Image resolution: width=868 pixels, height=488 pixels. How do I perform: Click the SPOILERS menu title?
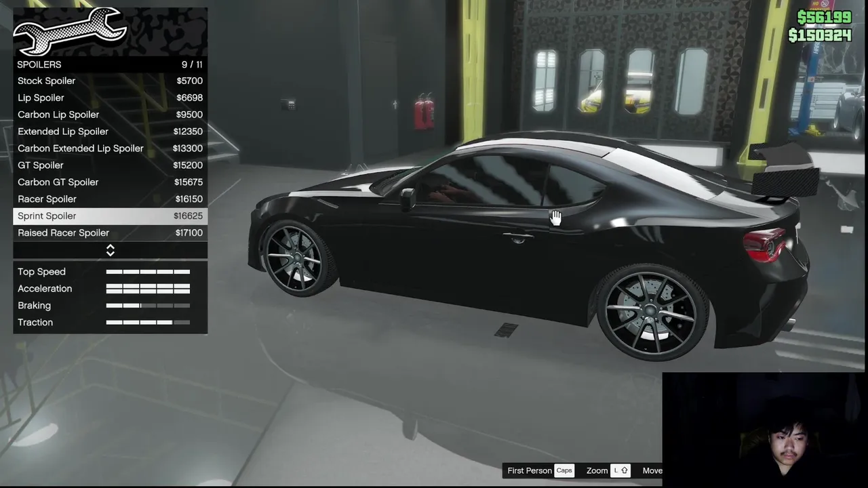[39, 64]
